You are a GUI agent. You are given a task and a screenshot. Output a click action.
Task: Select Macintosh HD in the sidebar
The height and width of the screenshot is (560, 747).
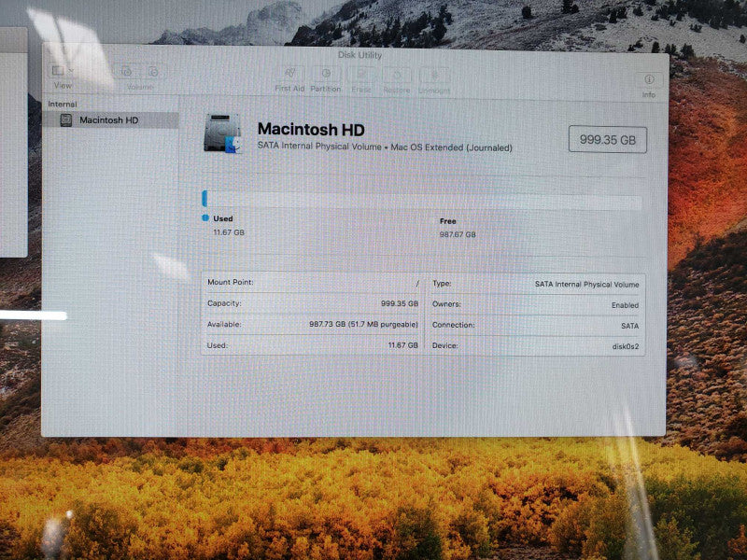110,120
